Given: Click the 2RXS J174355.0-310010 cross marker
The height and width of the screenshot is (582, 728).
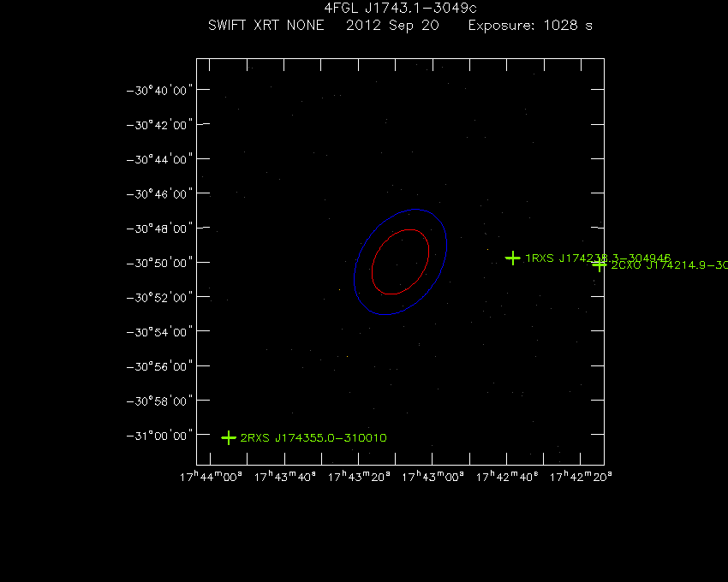Looking at the screenshot, I should [229, 437].
